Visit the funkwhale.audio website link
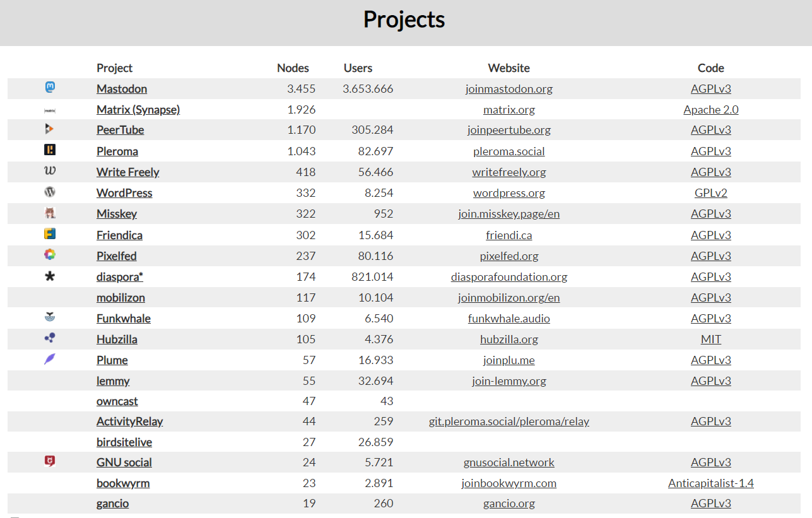 [509, 319]
